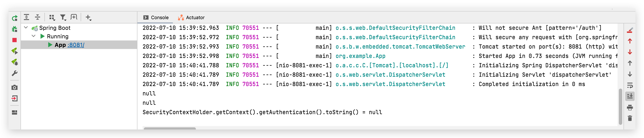Click the print console icon
The height and width of the screenshot is (138, 644).
click(x=630, y=108)
